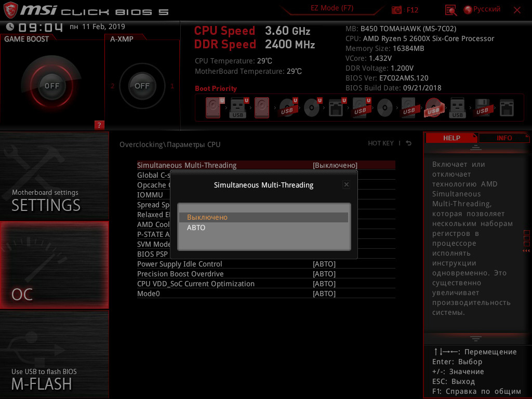Open the M-FLASH section
Image resolution: width=532 pixels, height=399 pixels.
(x=54, y=354)
